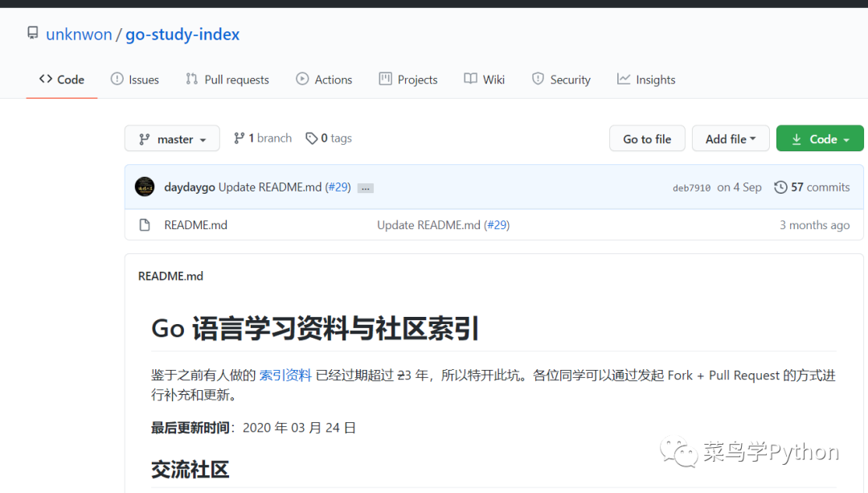Screen dimensions: 868x493
Task: Open the Security tab
Action: [x=561, y=79]
